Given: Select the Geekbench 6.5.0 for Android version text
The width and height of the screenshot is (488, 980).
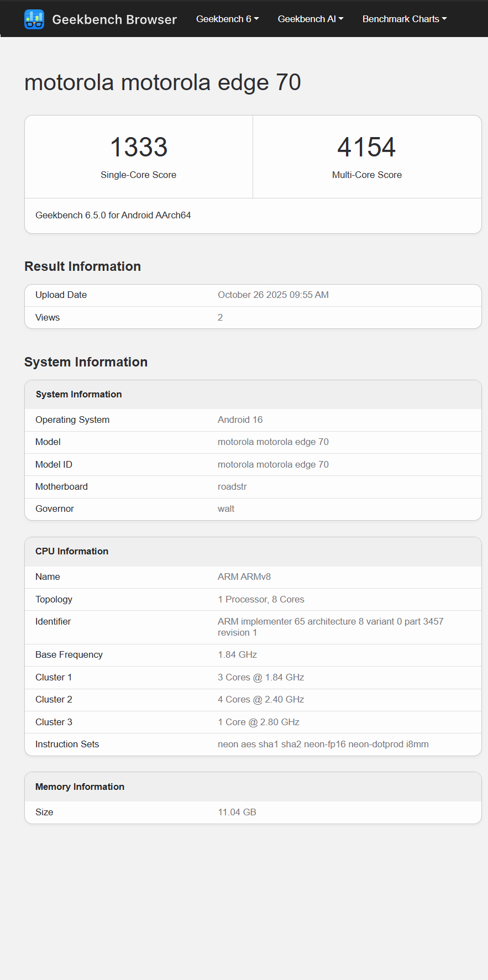Looking at the screenshot, I should [x=113, y=216].
